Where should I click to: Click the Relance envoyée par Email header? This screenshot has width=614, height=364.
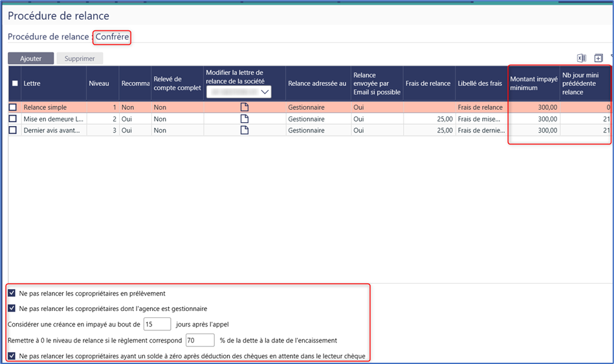377,83
